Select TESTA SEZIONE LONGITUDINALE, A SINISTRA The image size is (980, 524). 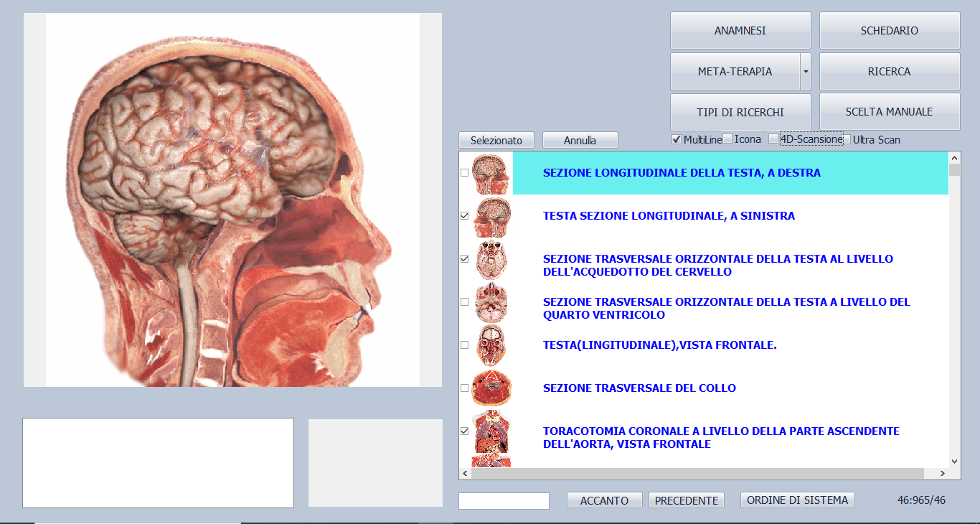(x=669, y=216)
